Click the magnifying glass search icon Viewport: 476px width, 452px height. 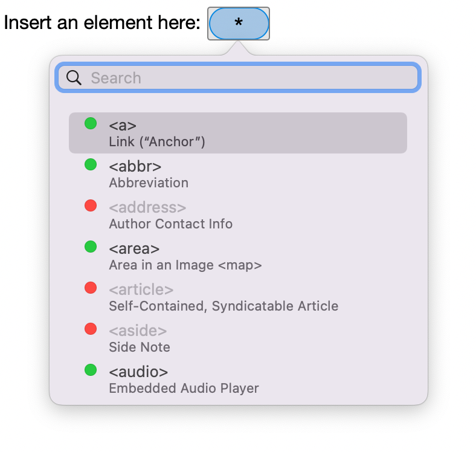tap(74, 78)
